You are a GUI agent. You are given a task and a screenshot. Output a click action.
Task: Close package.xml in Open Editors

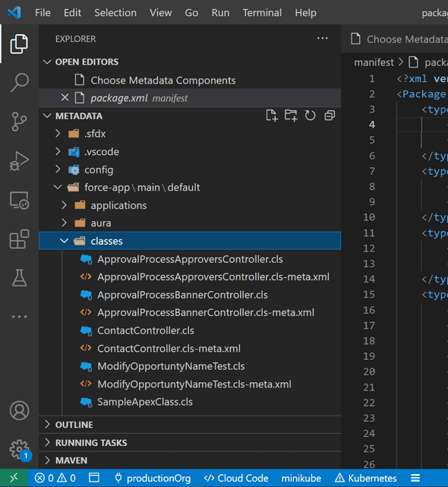coord(65,98)
